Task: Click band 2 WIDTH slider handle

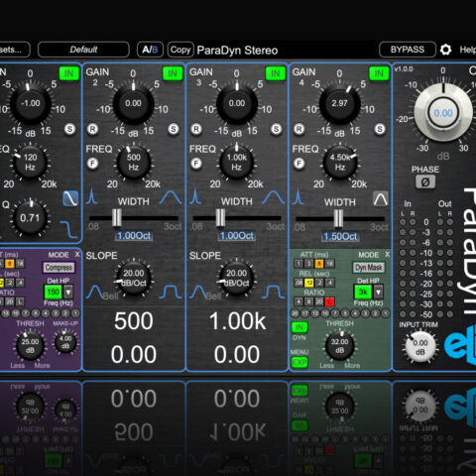Action: click(x=117, y=218)
